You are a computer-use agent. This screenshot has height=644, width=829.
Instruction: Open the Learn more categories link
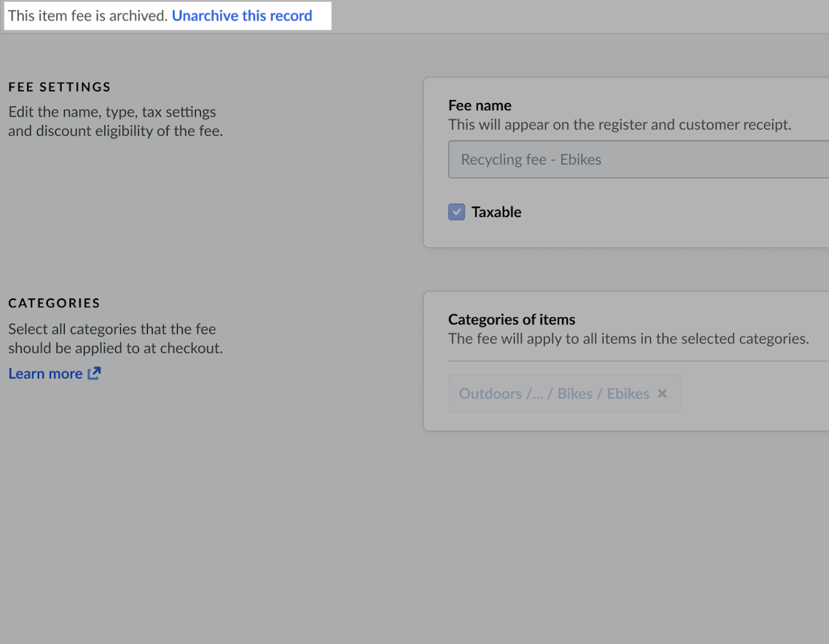pyautogui.click(x=46, y=374)
